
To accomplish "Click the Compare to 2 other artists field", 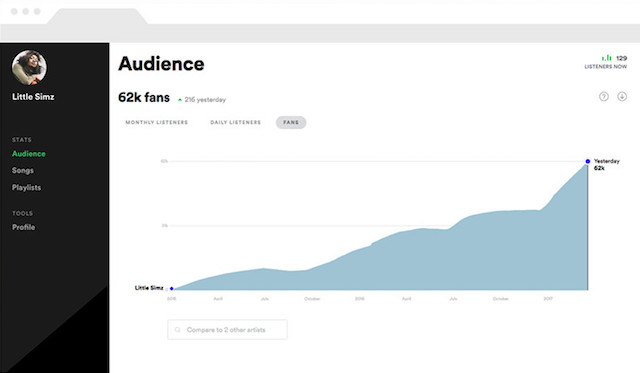I will 227,330.
